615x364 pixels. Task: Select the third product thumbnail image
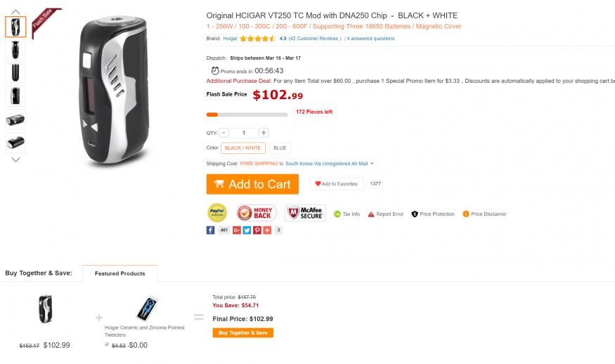pos(15,73)
